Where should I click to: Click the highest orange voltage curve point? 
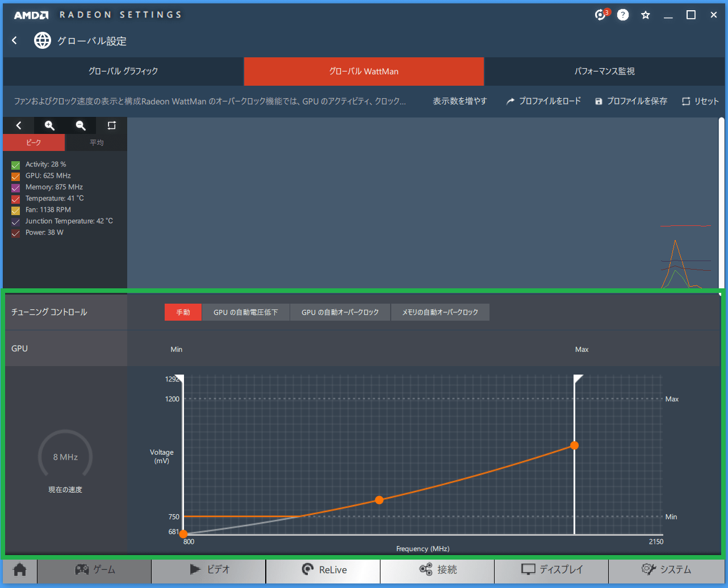[x=575, y=446]
